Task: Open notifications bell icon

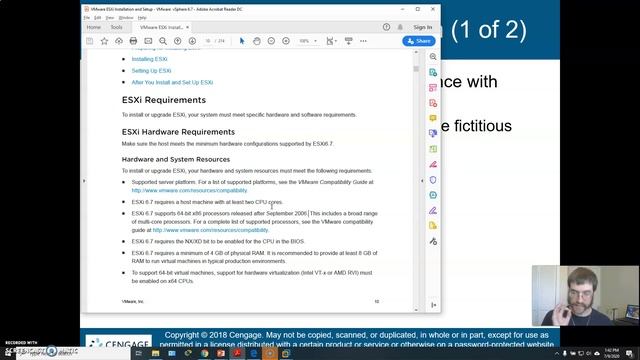Action: [x=400, y=27]
